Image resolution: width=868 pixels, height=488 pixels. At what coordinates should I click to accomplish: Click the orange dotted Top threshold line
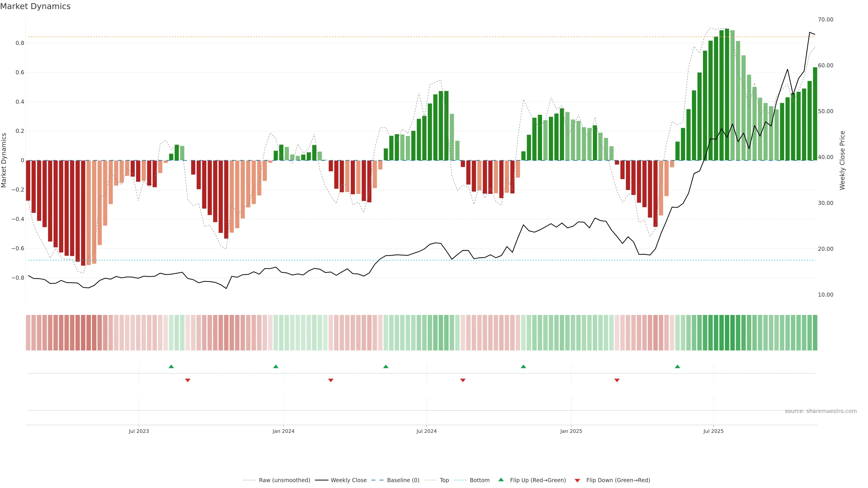point(337,37)
